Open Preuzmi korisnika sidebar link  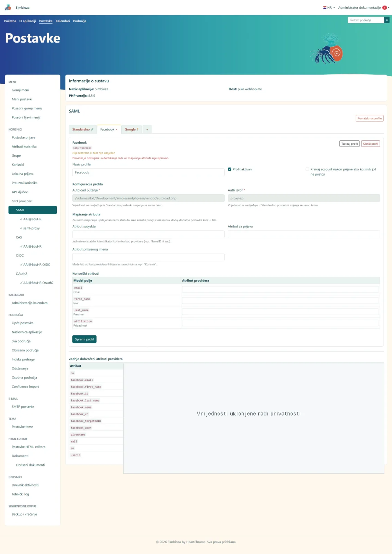(25, 183)
